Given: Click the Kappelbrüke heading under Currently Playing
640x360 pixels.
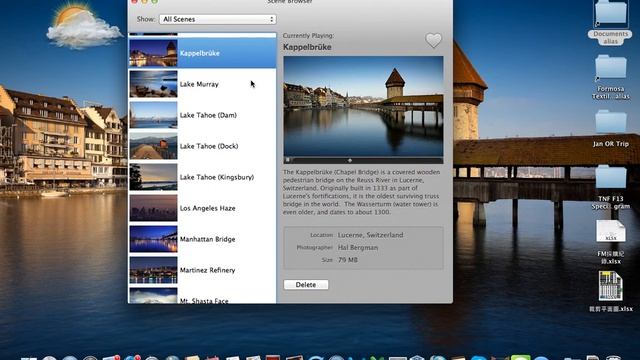Looking at the screenshot, I should point(307,47).
